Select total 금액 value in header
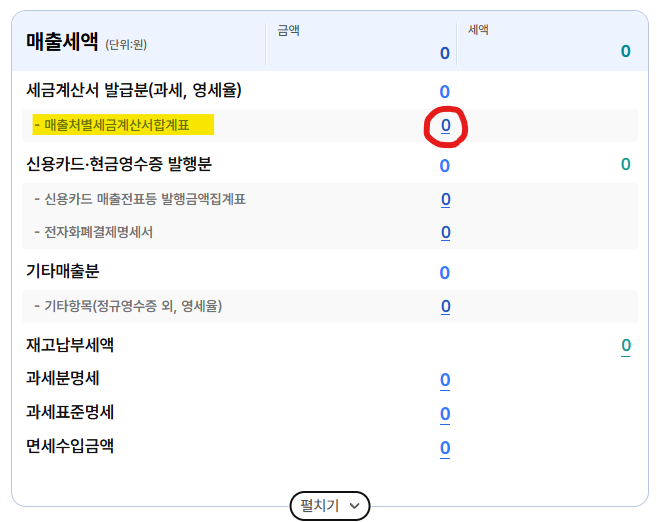Screen dimensions: 657x522 (445, 53)
